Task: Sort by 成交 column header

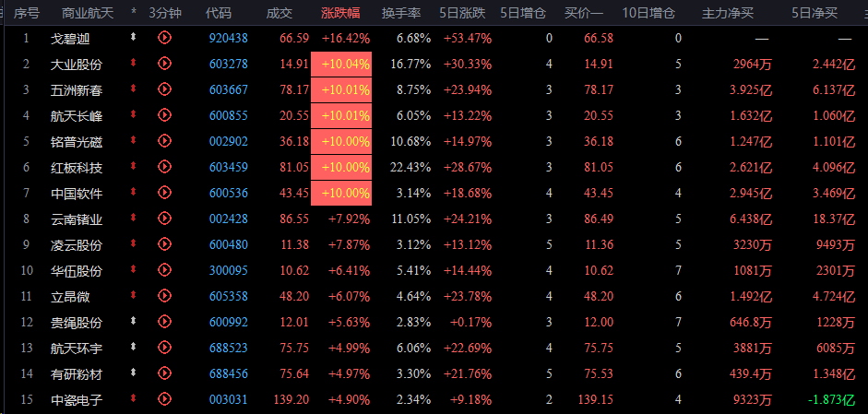Action: click(x=279, y=13)
